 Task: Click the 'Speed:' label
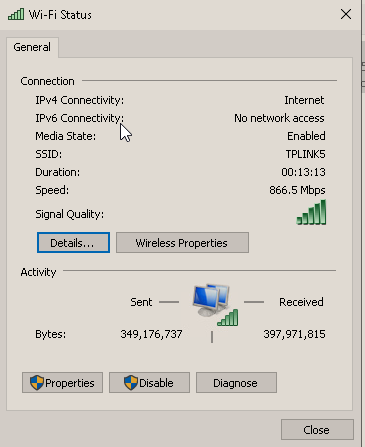point(52,190)
